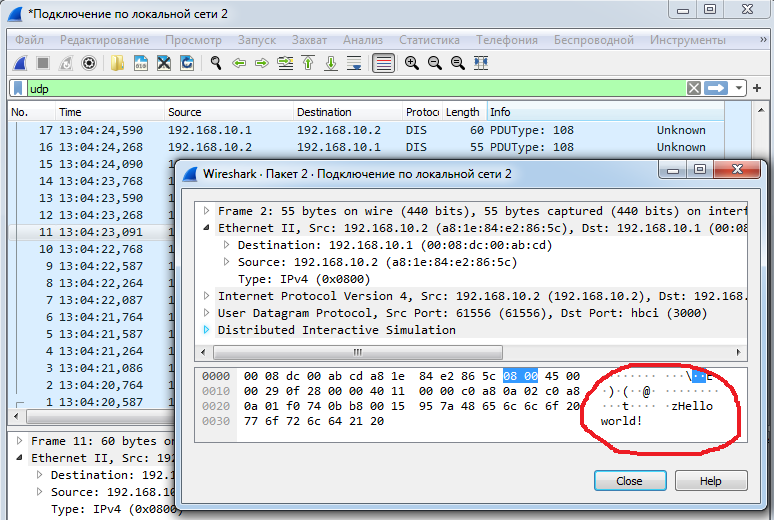This screenshot has height=520, width=774.
Task: Click the dialog tree horizontal scrollbar thumb
Action: 358,352
